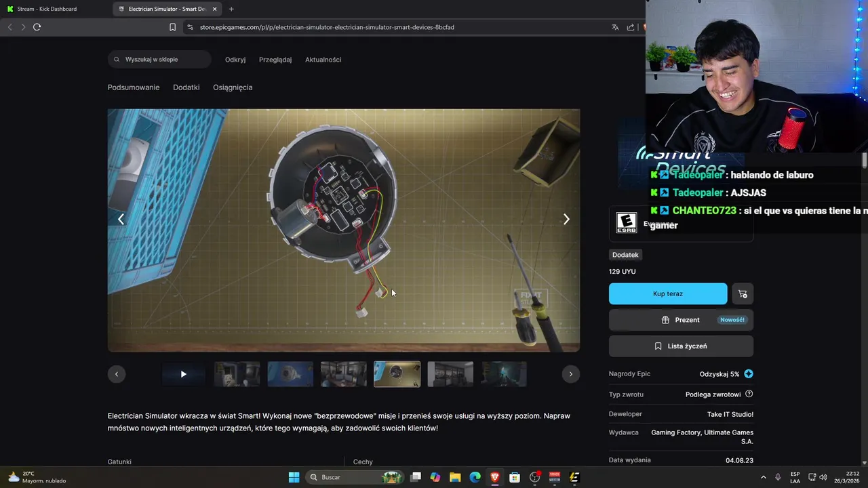Open the Windows Start menu

pyautogui.click(x=294, y=477)
